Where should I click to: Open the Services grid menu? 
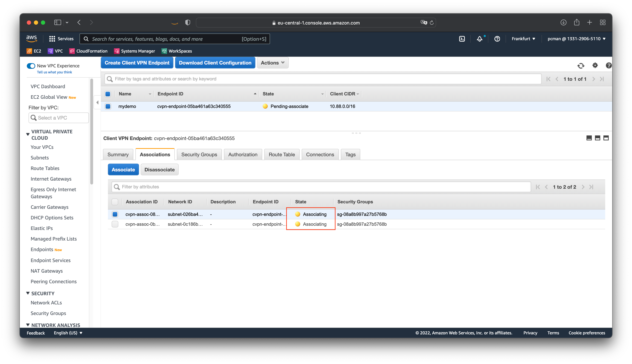pos(61,39)
